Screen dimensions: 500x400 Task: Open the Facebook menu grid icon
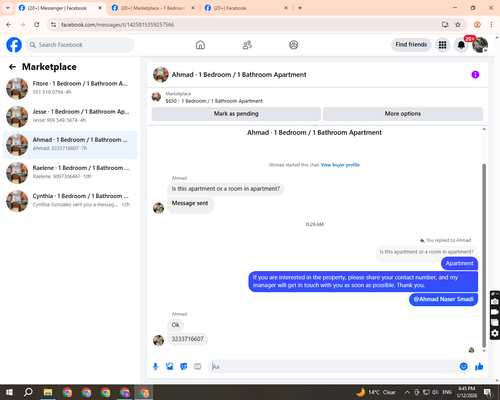tap(442, 45)
